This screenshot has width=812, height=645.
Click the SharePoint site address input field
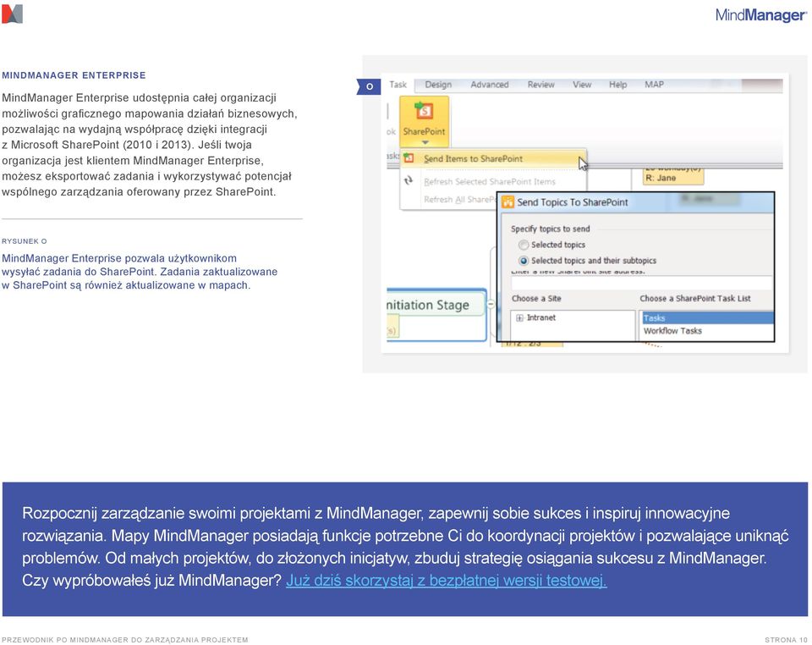(x=641, y=283)
